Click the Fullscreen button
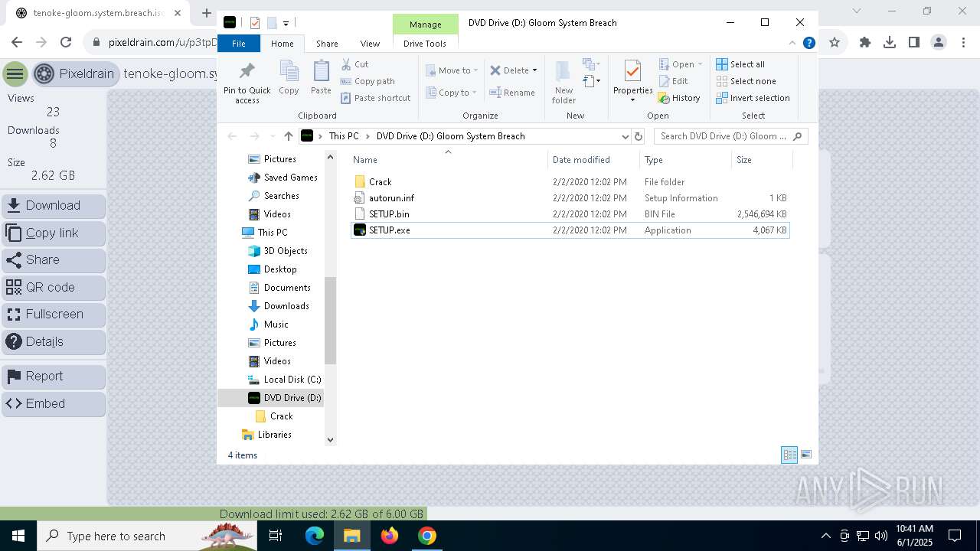 click(x=54, y=315)
